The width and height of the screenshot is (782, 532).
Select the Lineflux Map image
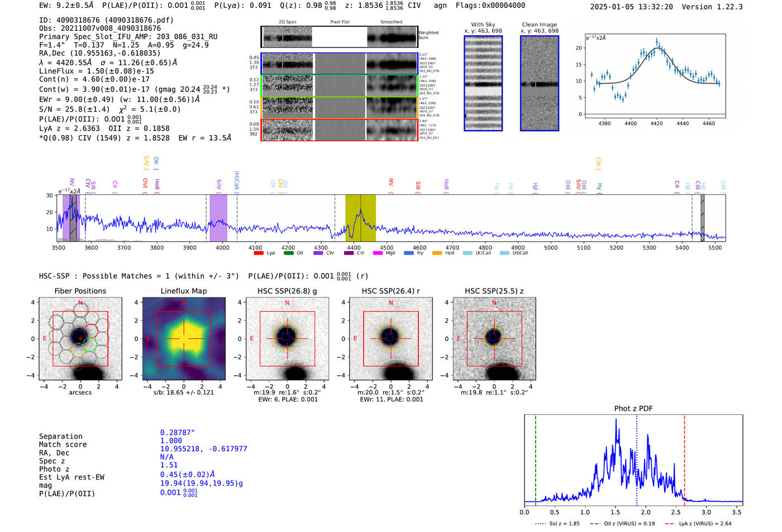(184, 339)
